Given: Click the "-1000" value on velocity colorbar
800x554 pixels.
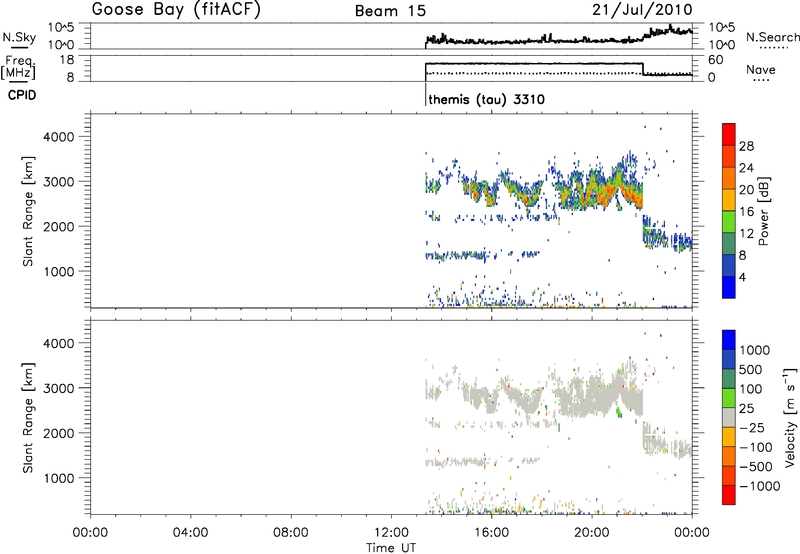Looking at the screenshot, I should [x=759, y=486].
